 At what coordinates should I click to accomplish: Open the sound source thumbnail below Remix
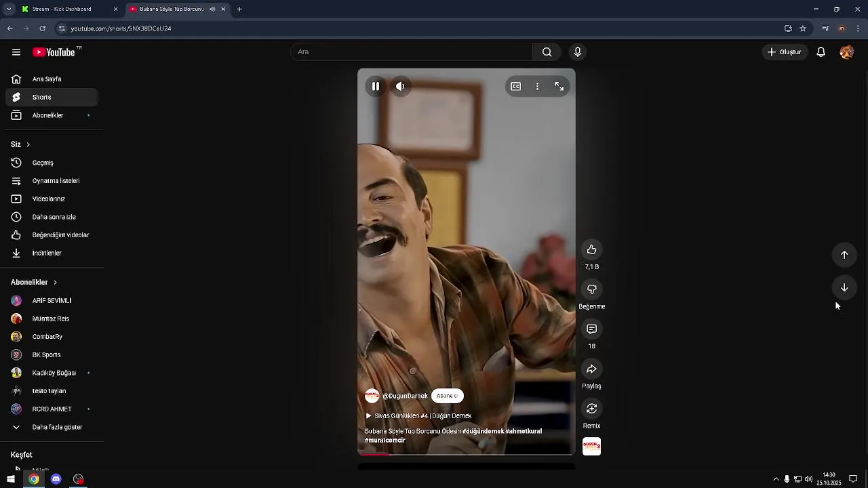coord(591,447)
